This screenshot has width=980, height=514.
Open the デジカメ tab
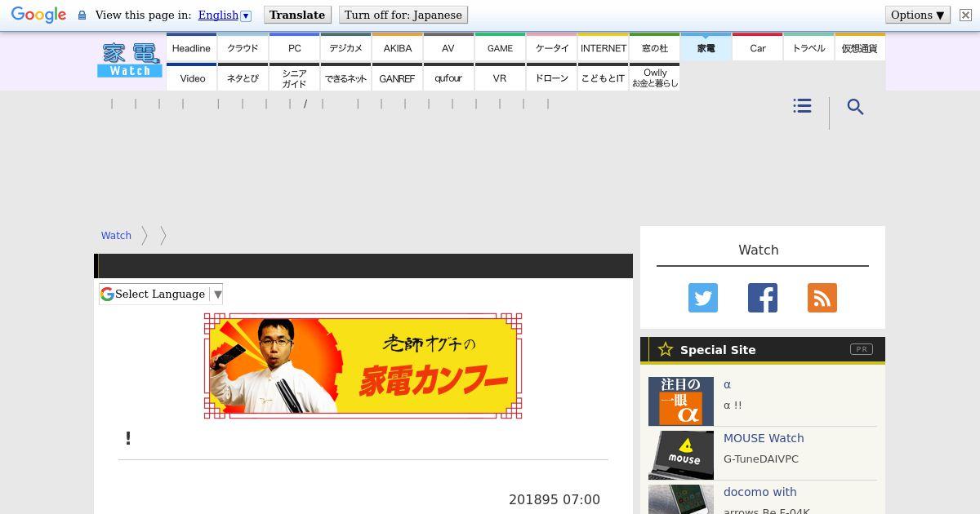[x=345, y=48]
